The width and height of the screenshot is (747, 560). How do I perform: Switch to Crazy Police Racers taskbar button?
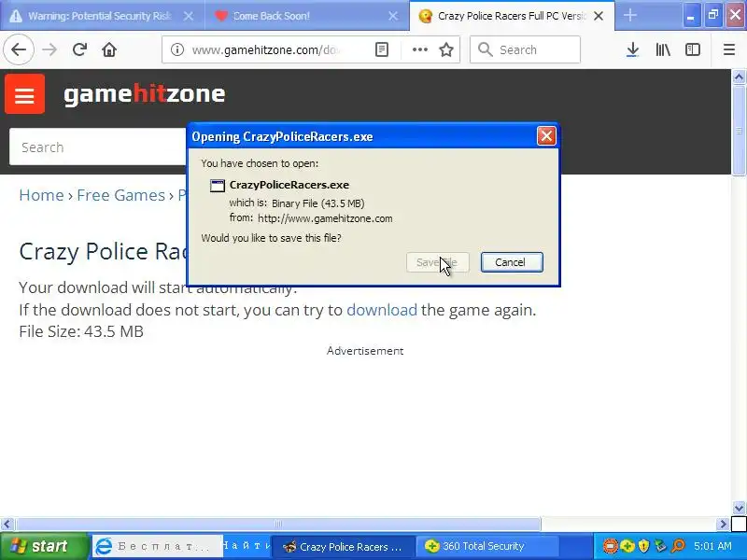[342, 546]
